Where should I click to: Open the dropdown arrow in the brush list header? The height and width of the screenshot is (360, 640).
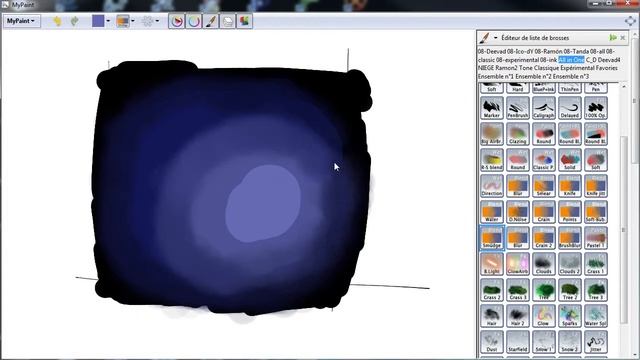(x=496, y=38)
